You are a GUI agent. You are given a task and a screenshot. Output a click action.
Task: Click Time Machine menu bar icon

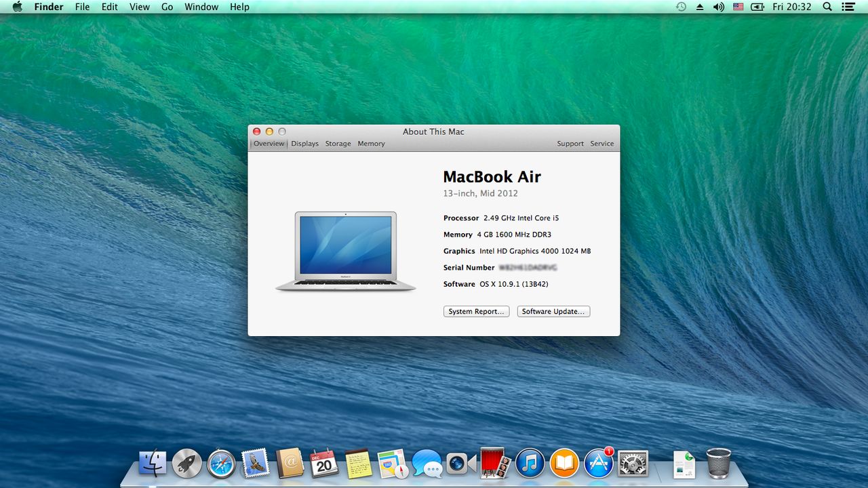[x=681, y=7]
